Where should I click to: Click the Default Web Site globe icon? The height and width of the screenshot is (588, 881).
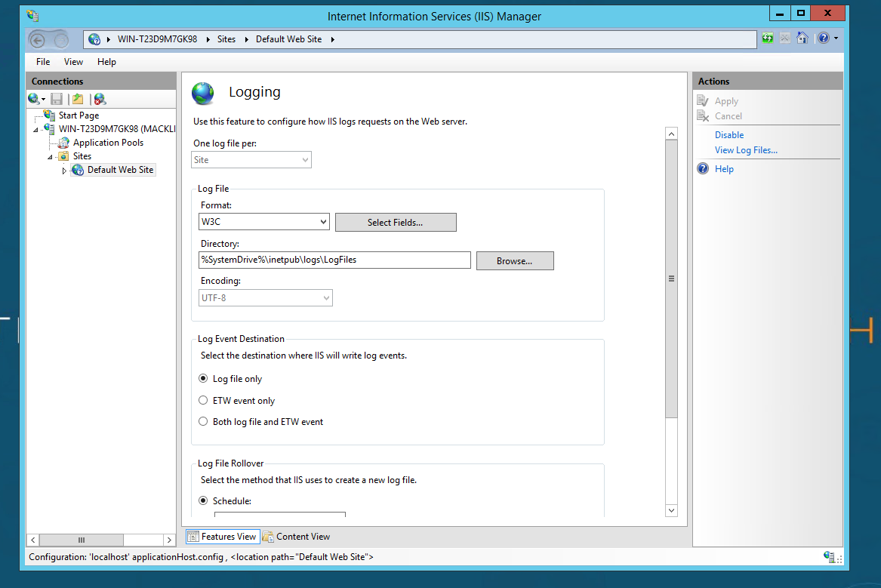click(x=78, y=170)
